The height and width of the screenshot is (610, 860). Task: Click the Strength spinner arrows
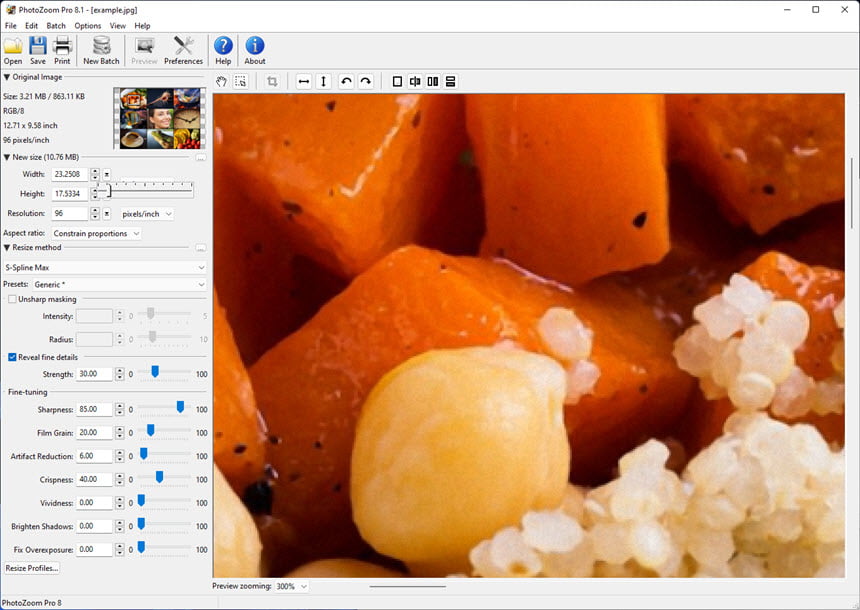[x=120, y=374]
